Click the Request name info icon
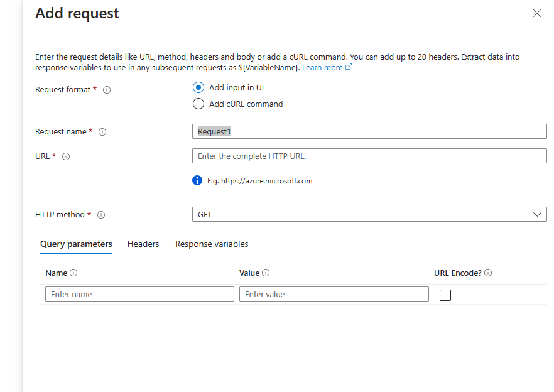 point(102,132)
